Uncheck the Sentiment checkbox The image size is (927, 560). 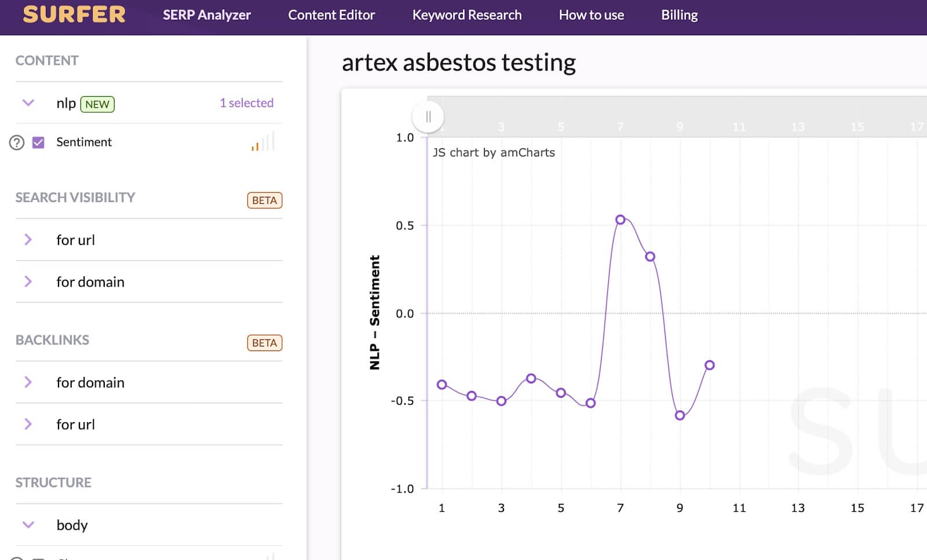click(x=38, y=142)
